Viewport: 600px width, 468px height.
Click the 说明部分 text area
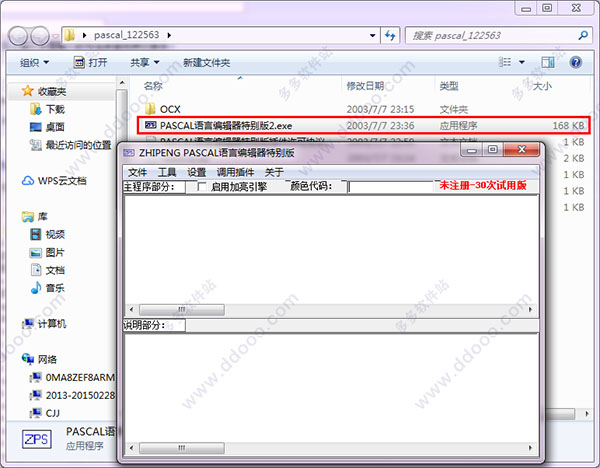[331, 388]
